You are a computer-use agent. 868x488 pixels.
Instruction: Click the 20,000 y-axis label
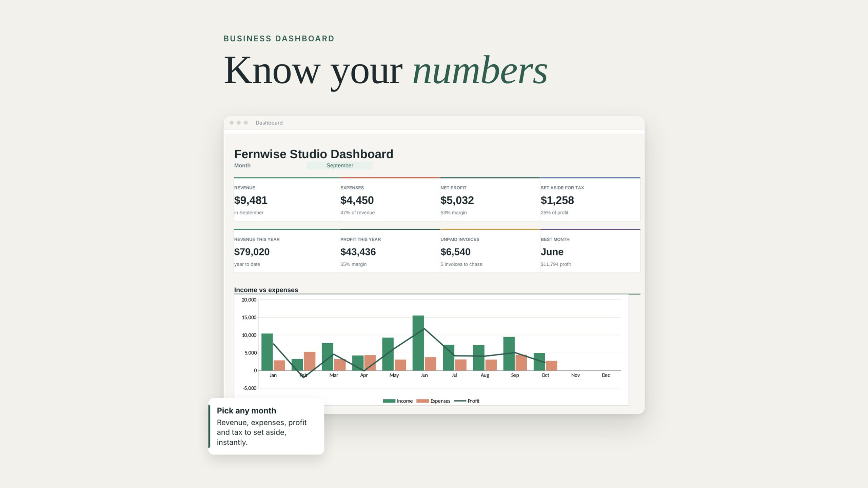click(x=249, y=300)
